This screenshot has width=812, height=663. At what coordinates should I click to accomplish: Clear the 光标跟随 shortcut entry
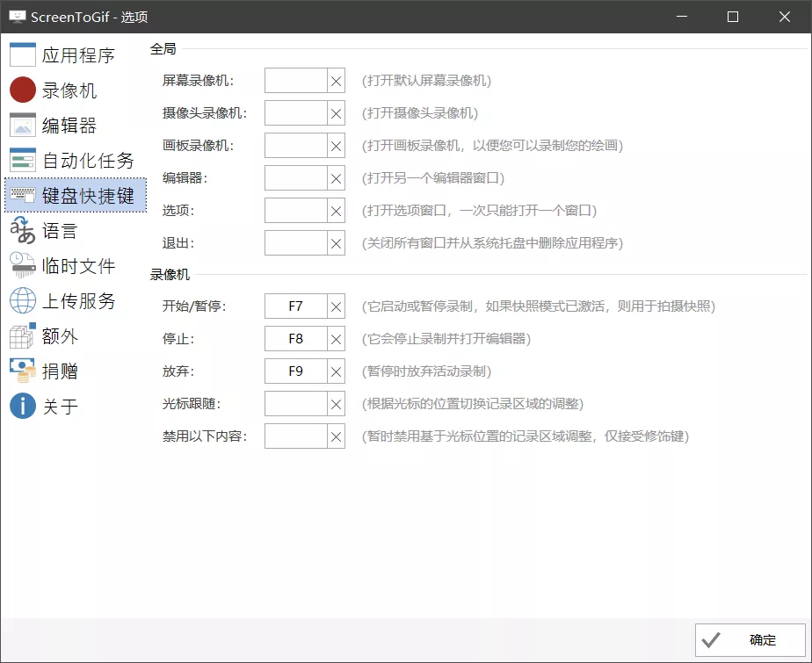point(337,404)
